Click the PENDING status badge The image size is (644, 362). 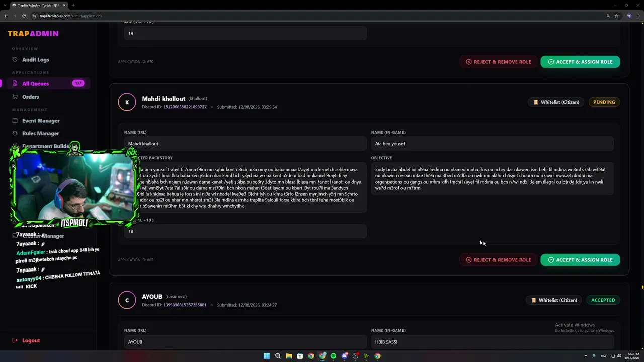604,102
